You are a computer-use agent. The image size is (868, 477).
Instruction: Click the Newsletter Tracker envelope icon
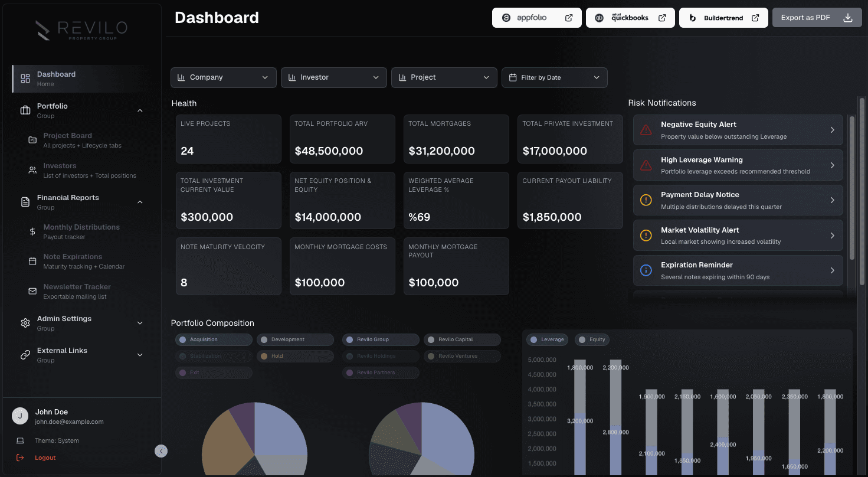tap(32, 291)
